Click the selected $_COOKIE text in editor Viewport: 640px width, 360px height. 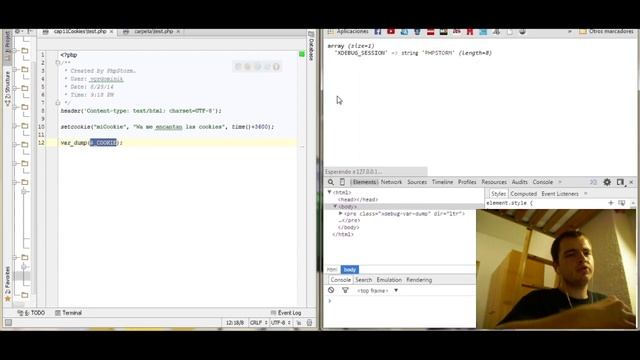(x=104, y=142)
